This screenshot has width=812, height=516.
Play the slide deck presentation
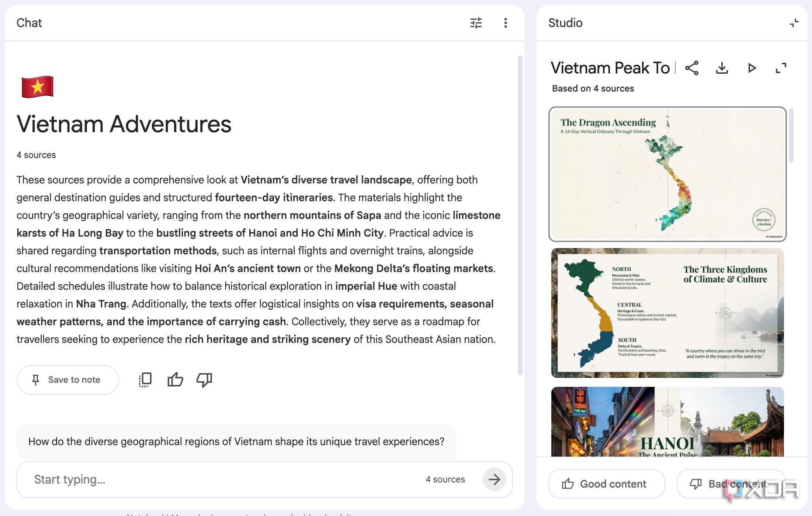[x=752, y=68]
